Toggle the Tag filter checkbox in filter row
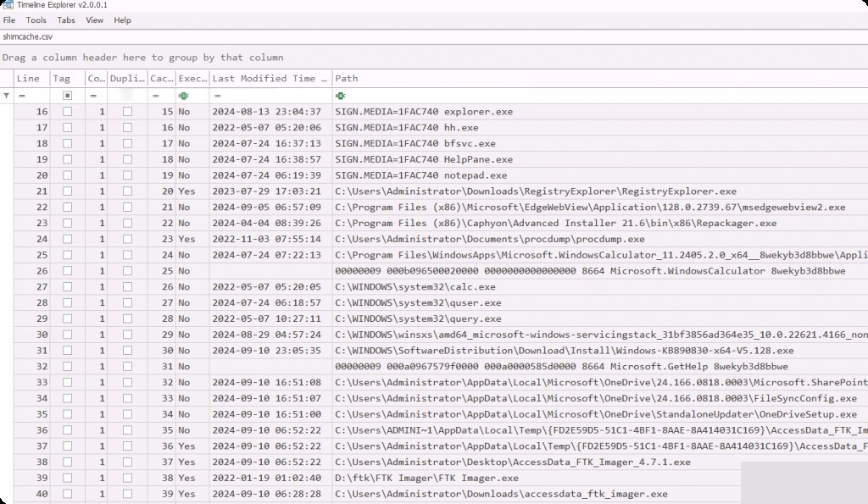Viewport: 868px width, 504px height. (x=68, y=96)
